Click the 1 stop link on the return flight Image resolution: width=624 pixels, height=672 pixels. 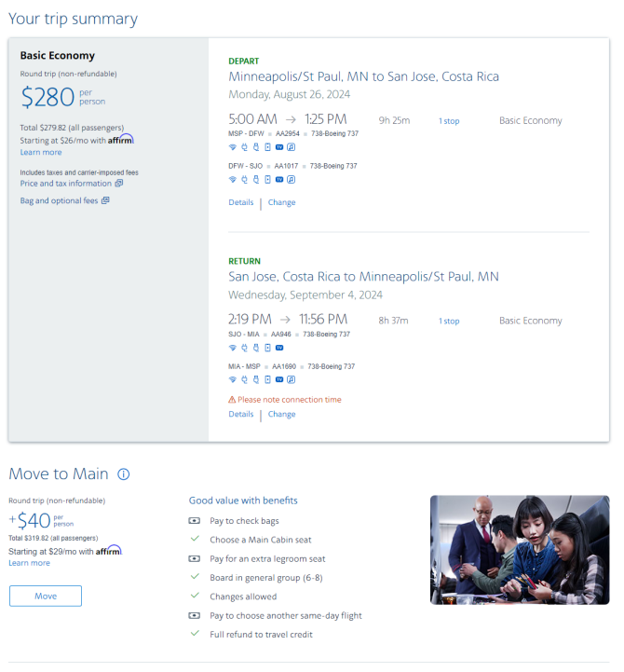[449, 321]
